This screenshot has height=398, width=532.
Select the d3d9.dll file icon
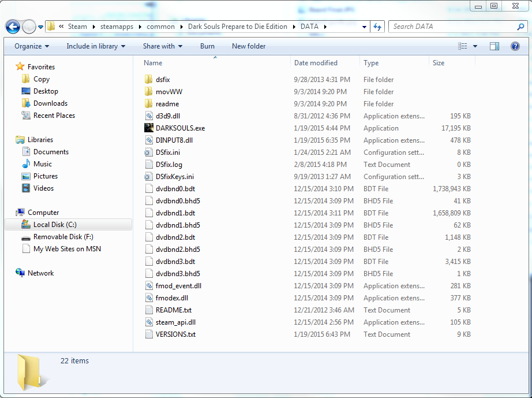pyautogui.click(x=149, y=116)
